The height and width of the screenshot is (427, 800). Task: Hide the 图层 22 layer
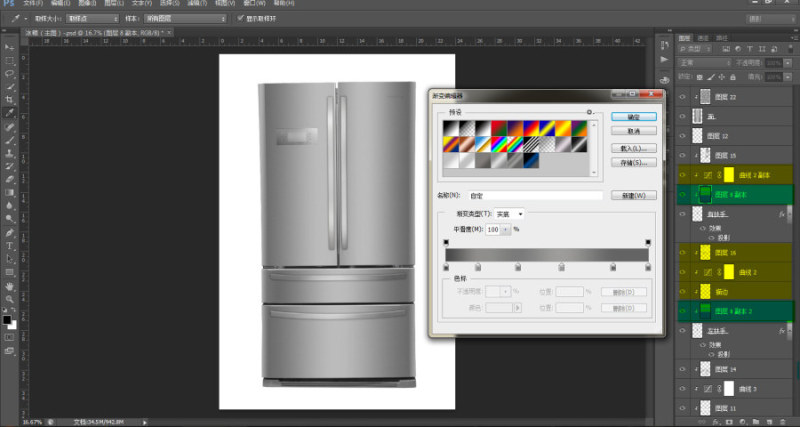tap(683, 96)
